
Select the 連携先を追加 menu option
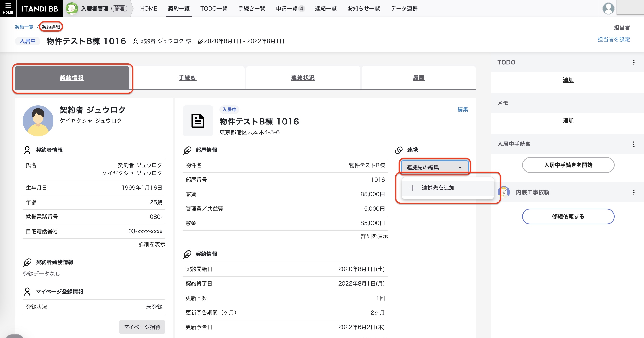click(x=447, y=188)
